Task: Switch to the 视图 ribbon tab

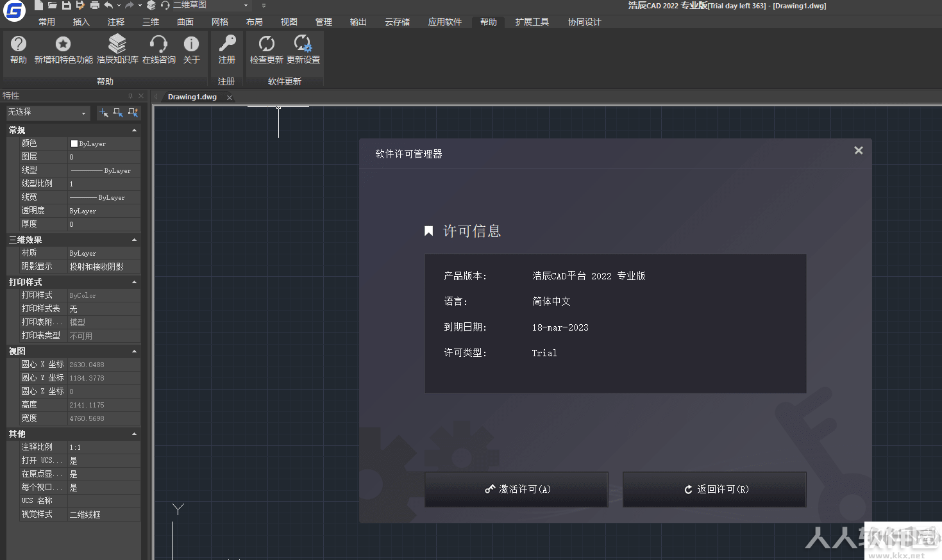Action: click(x=289, y=22)
